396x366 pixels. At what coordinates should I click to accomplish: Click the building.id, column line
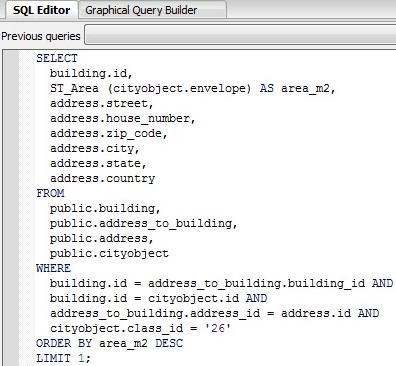point(91,73)
